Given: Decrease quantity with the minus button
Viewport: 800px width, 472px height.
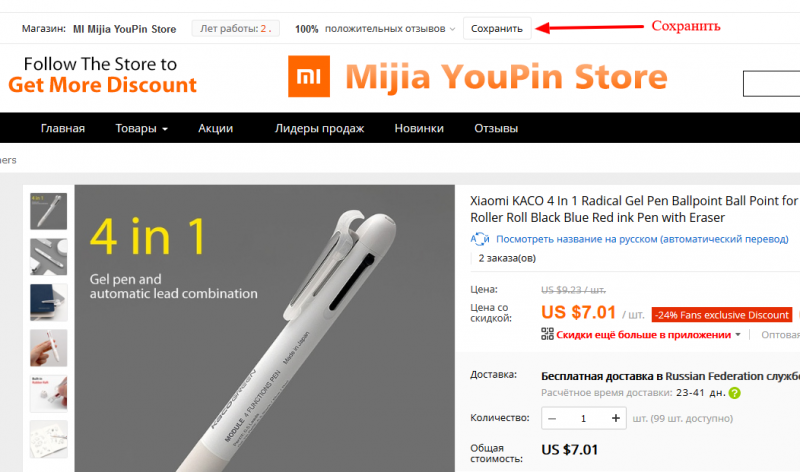Looking at the screenshot, I should click(552, 418).
